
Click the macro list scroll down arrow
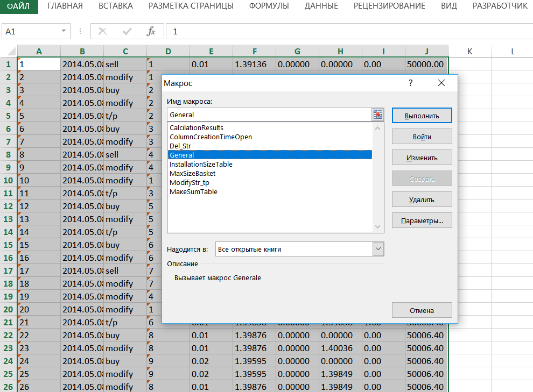[377, 226]
